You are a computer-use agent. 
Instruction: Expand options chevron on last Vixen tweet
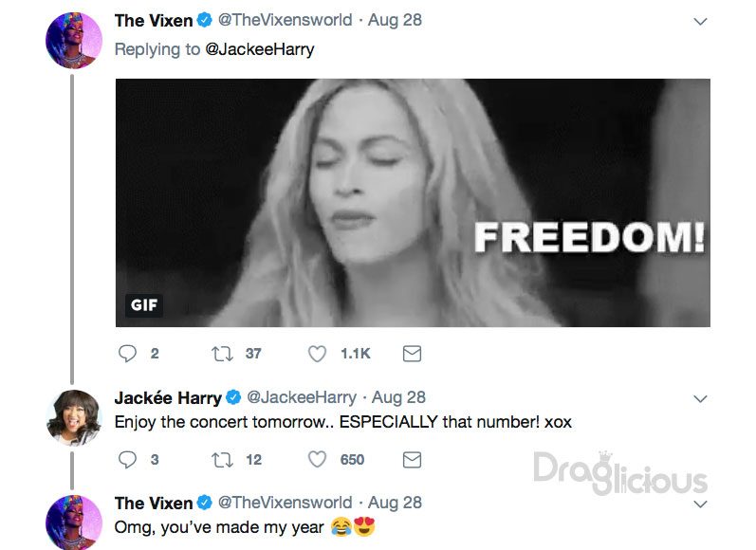point(700,504)
